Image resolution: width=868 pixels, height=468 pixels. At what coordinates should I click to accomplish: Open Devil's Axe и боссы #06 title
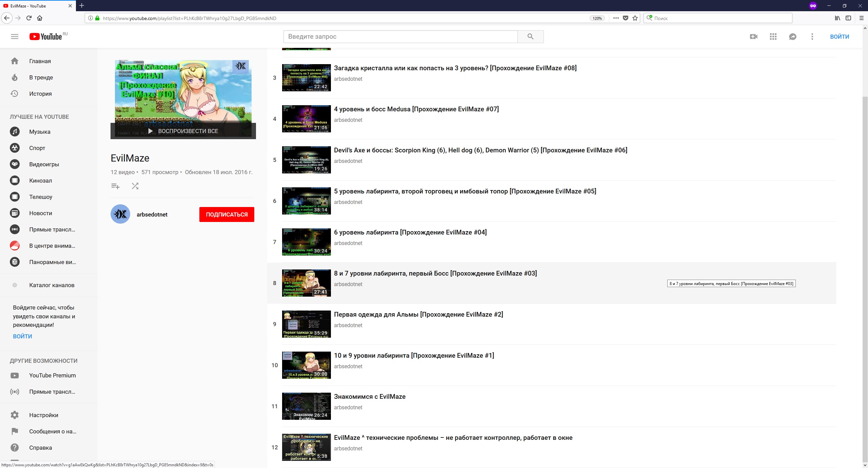[x=480, y=150]
